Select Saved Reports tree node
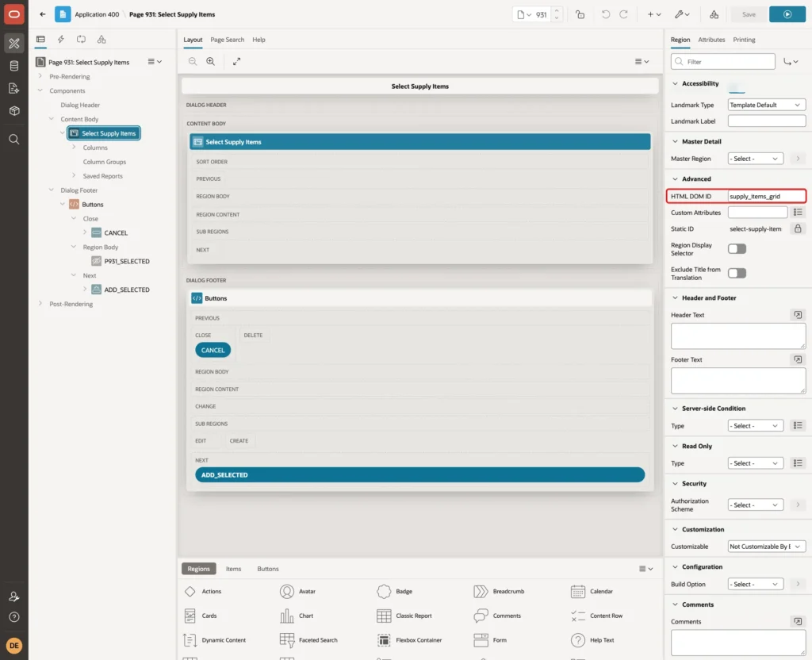 (x=102, y=176)
